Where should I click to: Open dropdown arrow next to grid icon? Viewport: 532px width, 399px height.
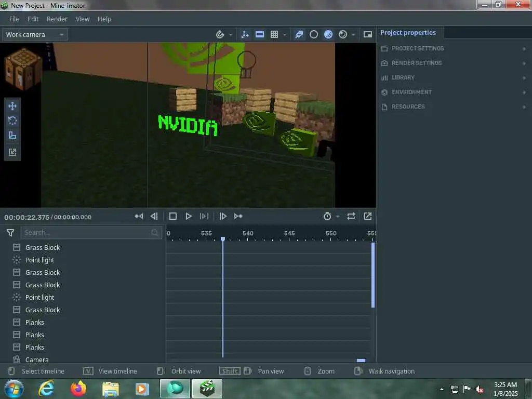click(x=285, y=35)
